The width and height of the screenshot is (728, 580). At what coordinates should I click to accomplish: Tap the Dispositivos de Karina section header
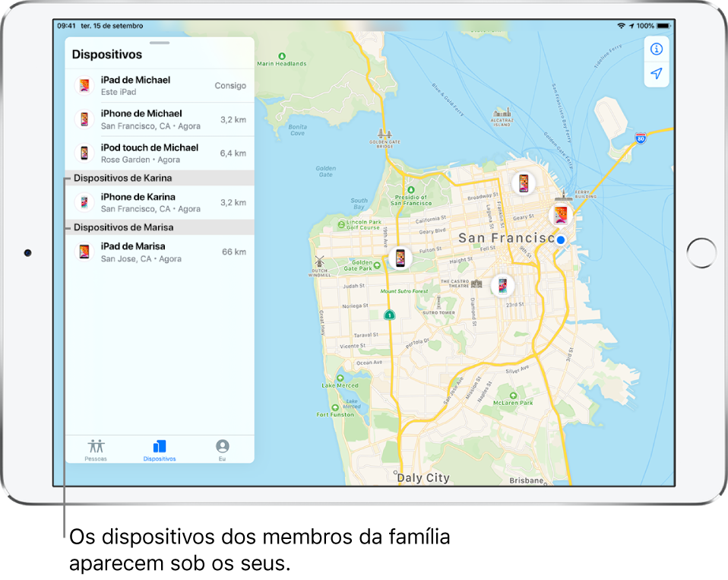160,178
